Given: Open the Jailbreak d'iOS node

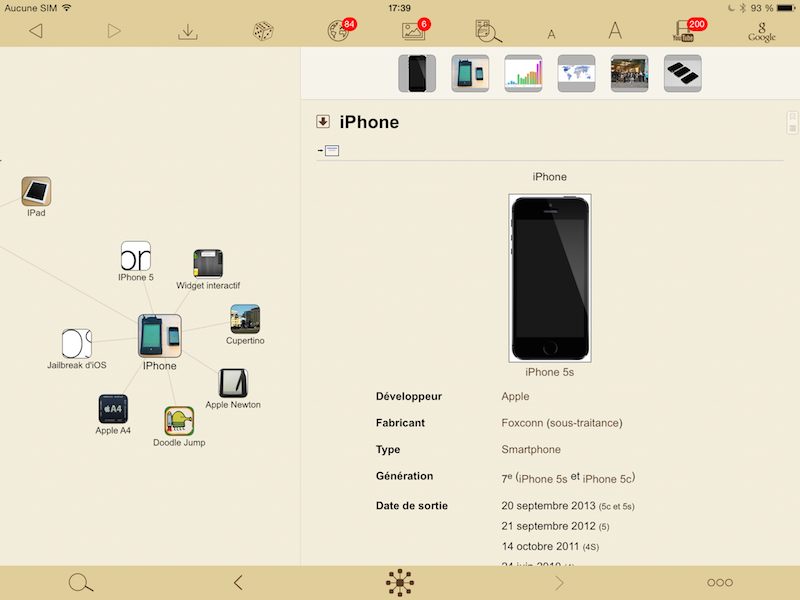Looking at the screenshot, I should pos(77,343).
